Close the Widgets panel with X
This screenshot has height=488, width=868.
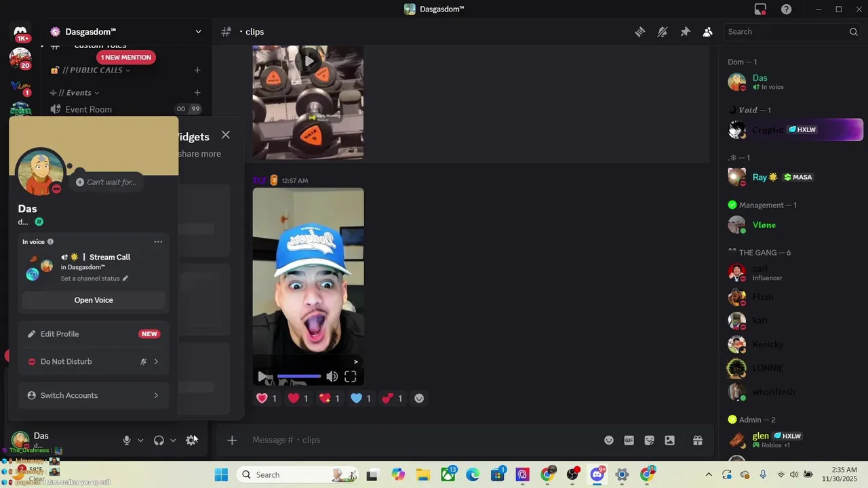(226, 135)
